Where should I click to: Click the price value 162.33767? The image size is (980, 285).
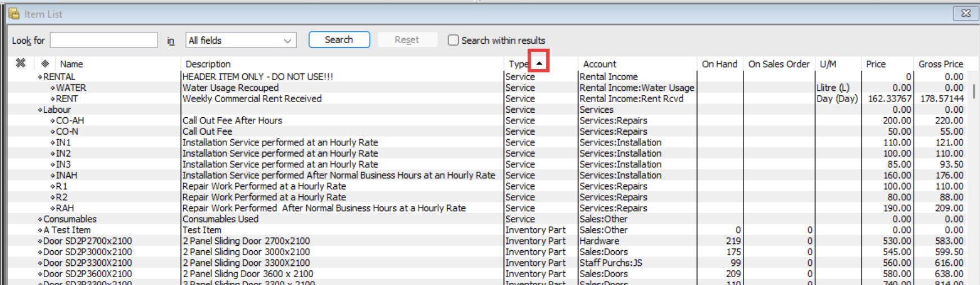pos(890,99)
